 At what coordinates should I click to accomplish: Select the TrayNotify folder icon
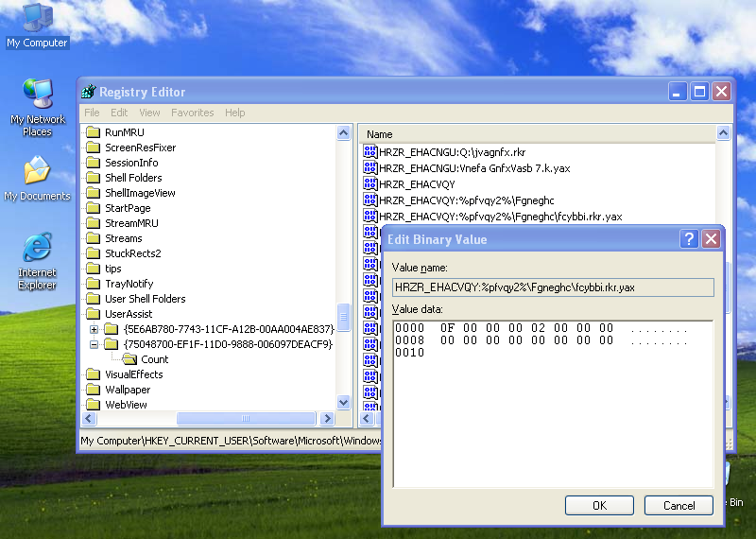93,284
